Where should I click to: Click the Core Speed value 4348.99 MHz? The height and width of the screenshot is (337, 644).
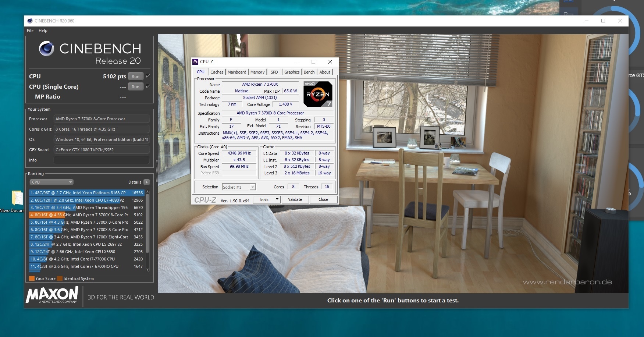click(239, 153)
